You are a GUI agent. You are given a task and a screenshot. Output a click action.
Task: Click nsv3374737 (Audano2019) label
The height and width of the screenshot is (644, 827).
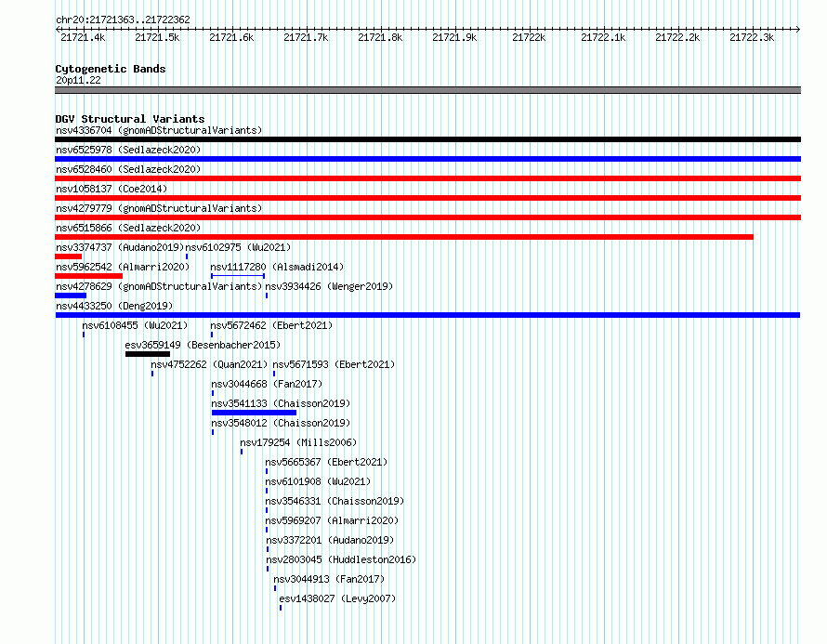[120, 247]
